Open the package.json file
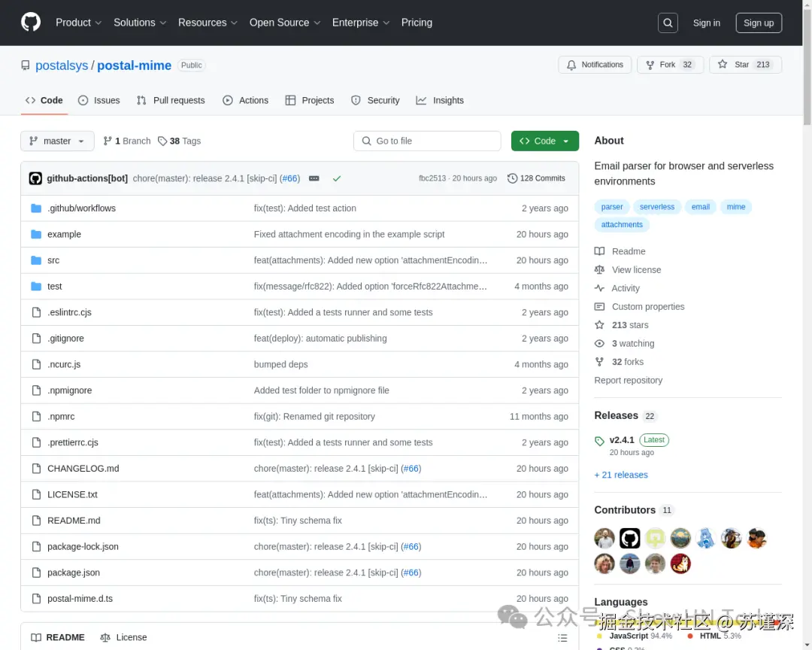This screenshot has width=812, height=650. coord(74,573)
